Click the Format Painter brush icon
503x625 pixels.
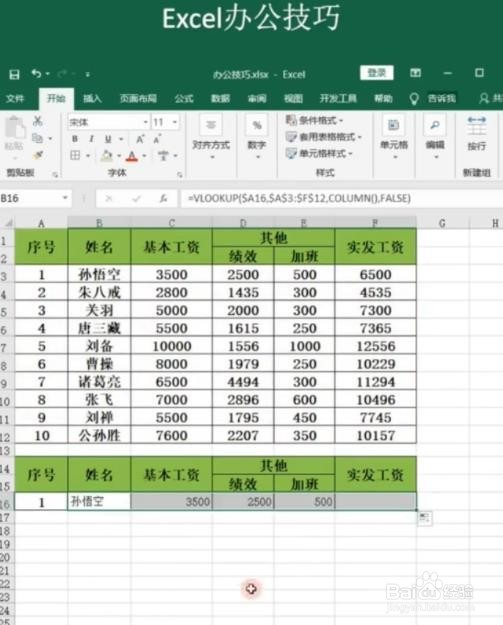tap(38, 155)
